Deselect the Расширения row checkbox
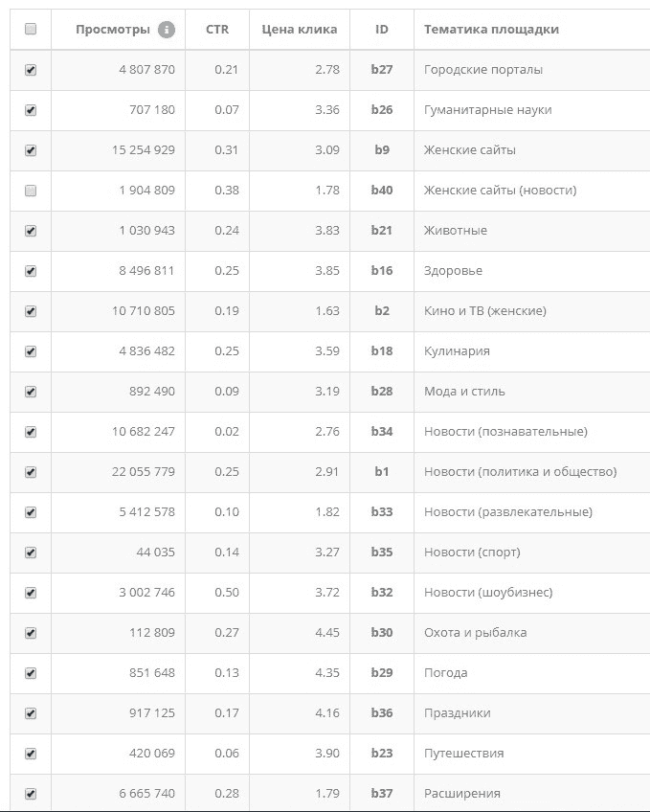This screenshot has height=812, width=650. click(31, 794)
